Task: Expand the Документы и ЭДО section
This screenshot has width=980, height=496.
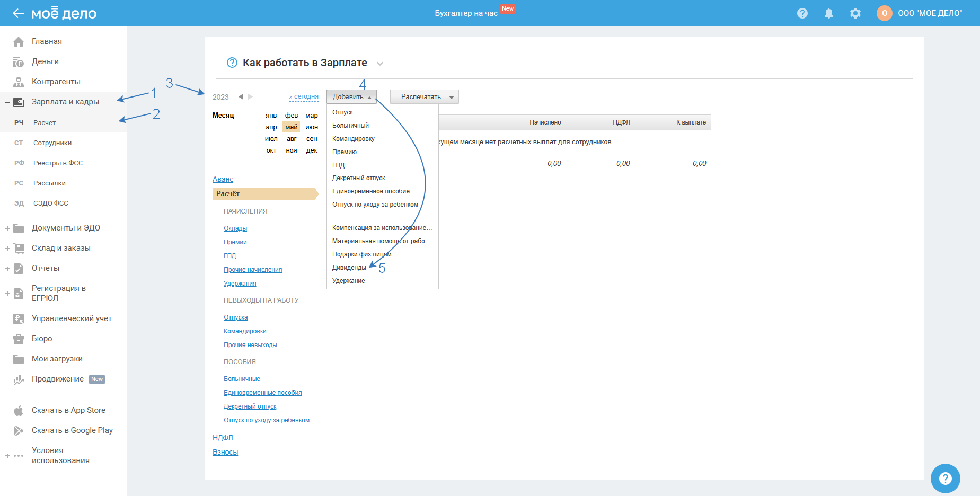Action: click(7, 228)
